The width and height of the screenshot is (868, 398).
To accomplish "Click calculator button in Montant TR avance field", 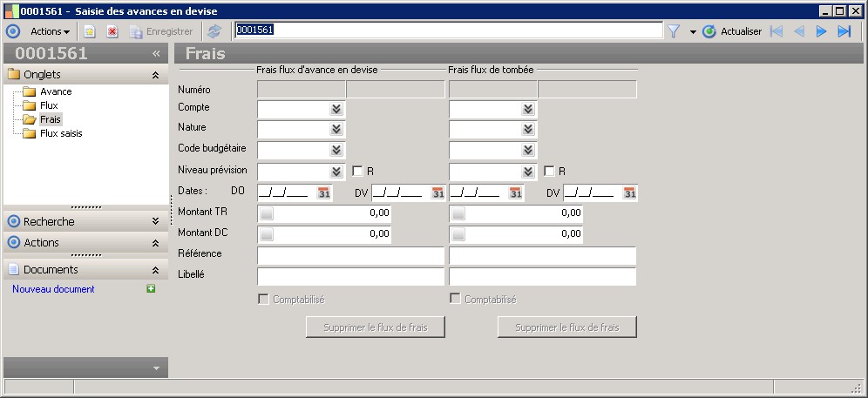I will pyautogui.click(x=267, y=213).
